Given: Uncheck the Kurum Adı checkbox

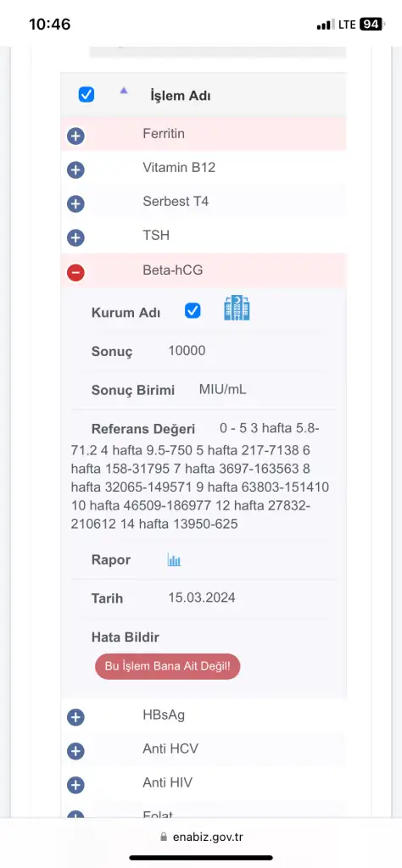Looking at the screenshot, I should click(x=193, y=311).
